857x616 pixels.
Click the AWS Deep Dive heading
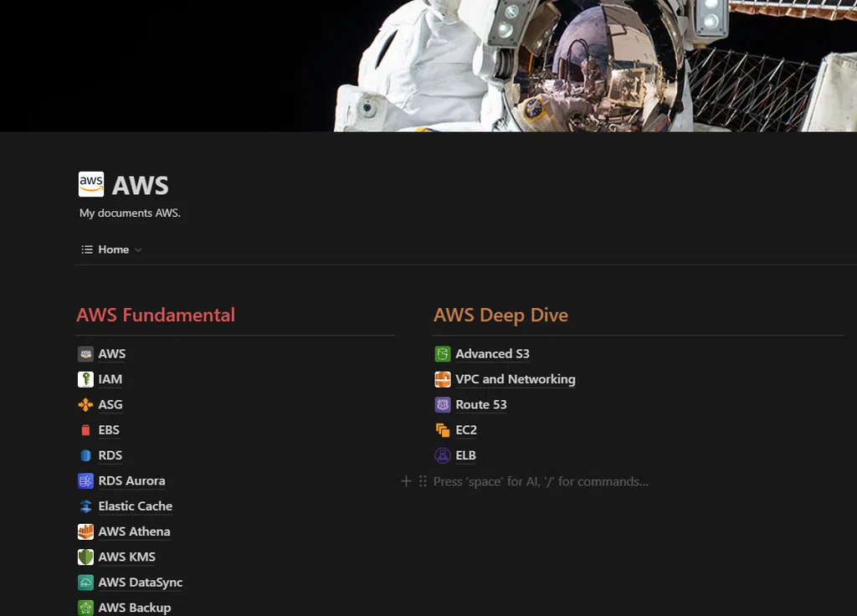point(500,316)
